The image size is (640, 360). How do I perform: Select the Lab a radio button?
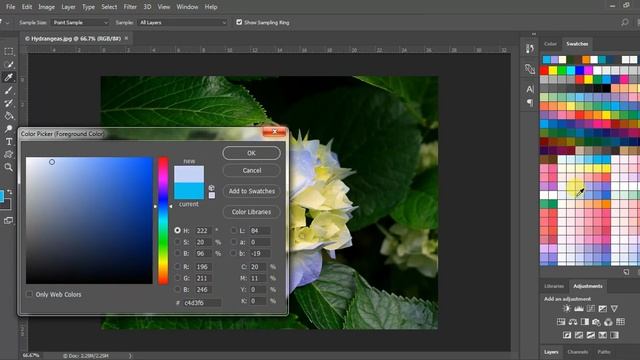(233, 242)
